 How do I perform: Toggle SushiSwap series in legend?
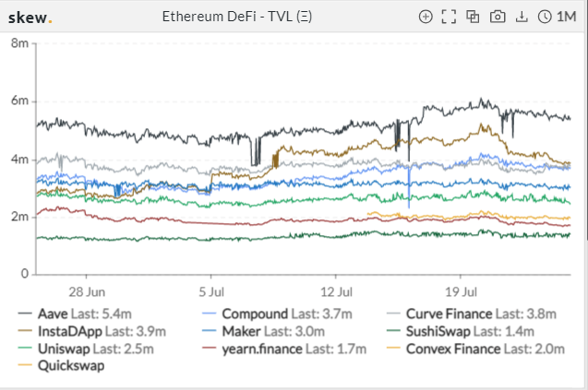460,332
